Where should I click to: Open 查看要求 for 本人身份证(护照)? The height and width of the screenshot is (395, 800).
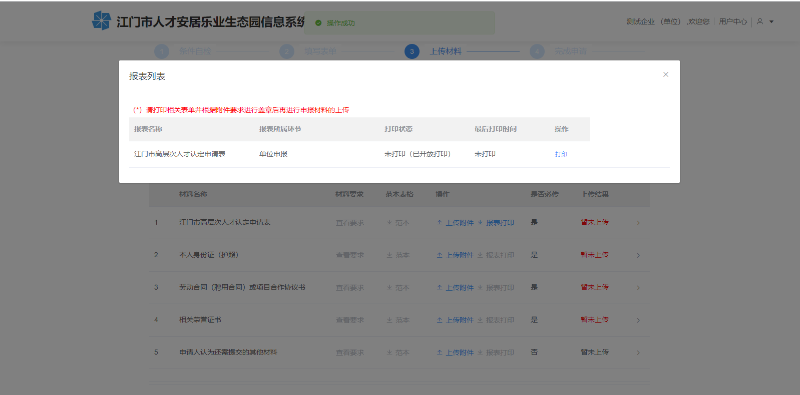[349, 255]
